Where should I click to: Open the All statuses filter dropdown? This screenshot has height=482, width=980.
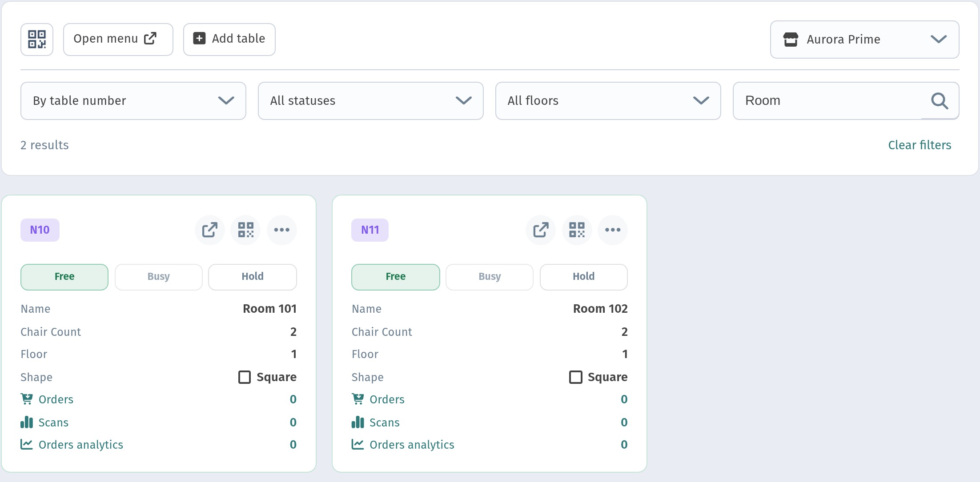click(x=371, y=101)
